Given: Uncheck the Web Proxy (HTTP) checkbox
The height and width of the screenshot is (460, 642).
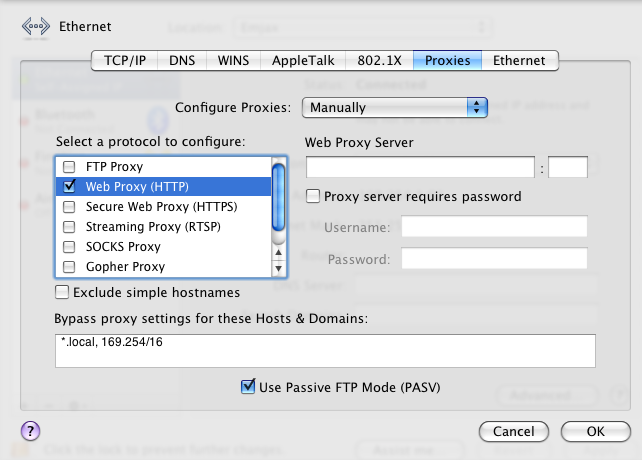Looking at the screenshot, I should point(69,187).
